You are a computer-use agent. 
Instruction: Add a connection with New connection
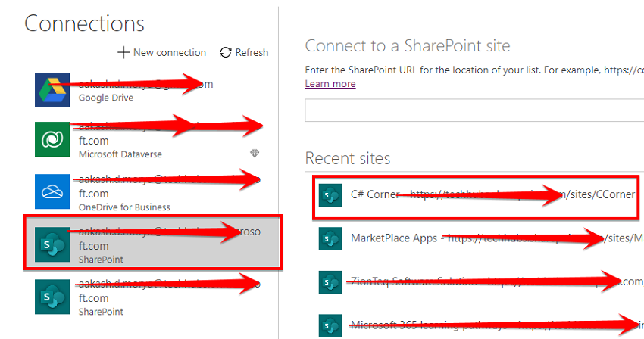pos(162,52)
